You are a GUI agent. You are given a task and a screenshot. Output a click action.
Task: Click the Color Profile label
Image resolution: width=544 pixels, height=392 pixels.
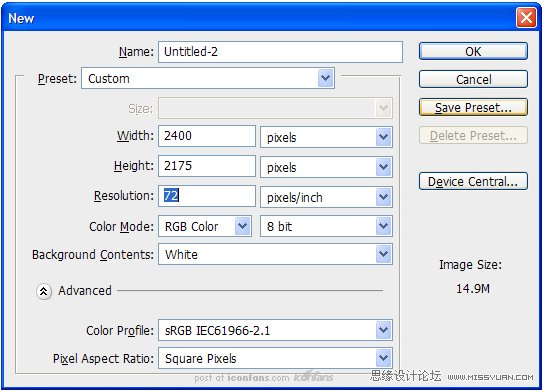pos(120,331)
